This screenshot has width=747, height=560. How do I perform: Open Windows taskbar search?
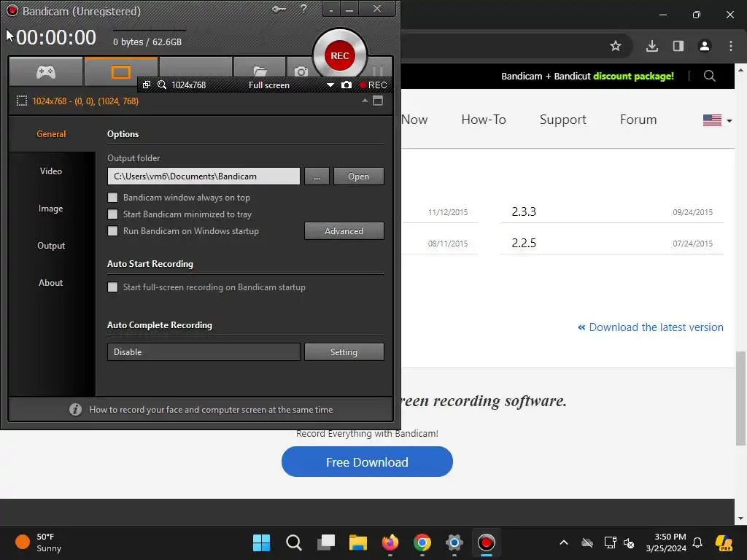click(x=294, y=542)
